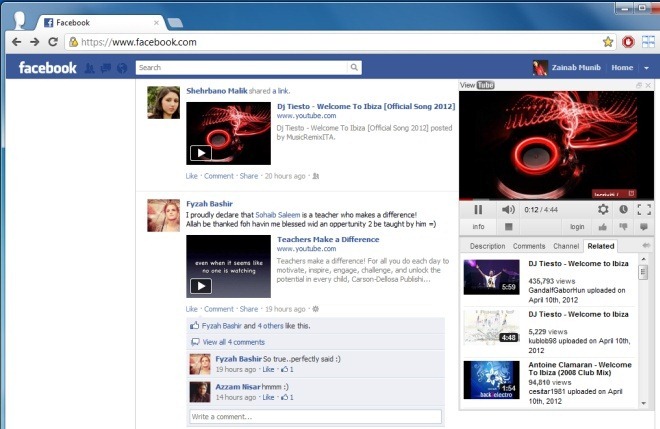Select the Related tab
Viewport: 660px width, 429px height.
601,246
